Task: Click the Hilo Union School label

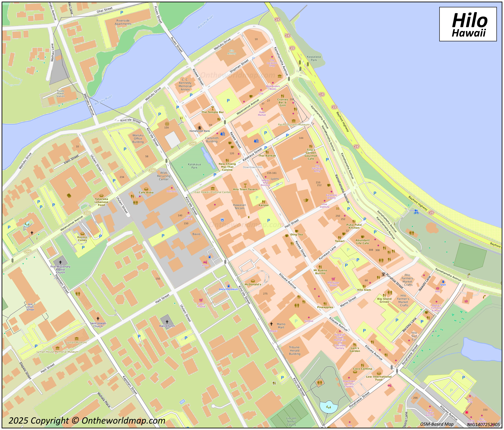Action: point(30,307)
